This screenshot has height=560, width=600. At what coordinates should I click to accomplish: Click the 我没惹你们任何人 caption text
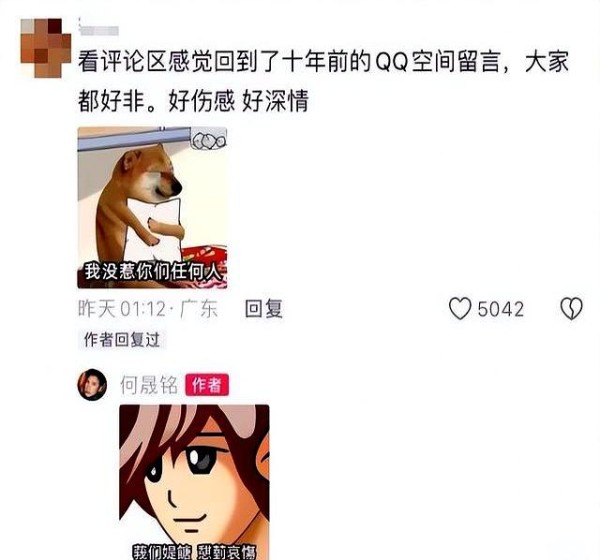tap(154, 272)
